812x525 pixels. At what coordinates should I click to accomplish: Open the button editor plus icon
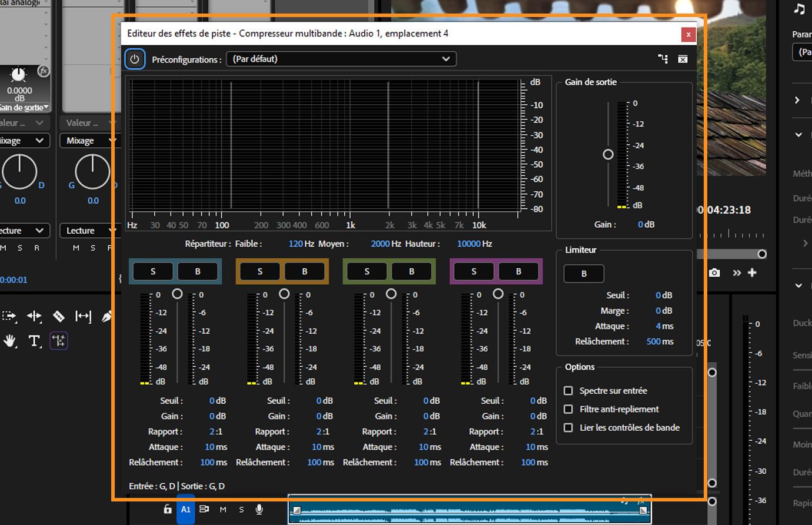752,273
